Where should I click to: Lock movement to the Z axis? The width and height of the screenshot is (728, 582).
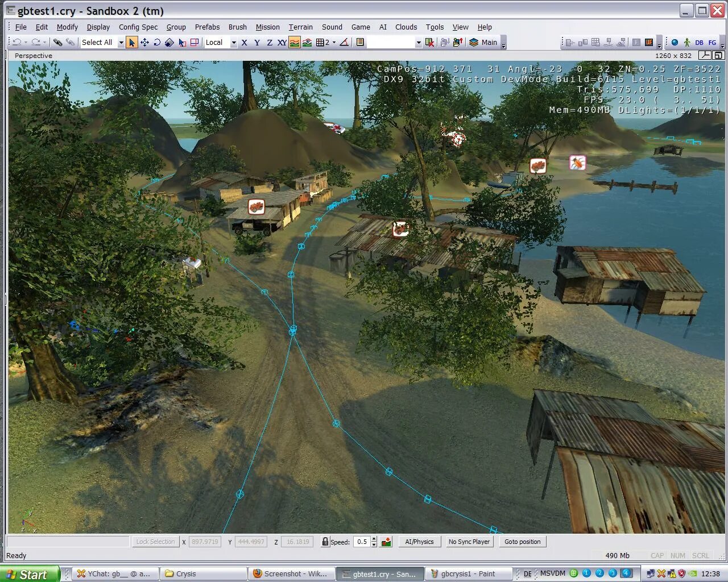[270, 43]
